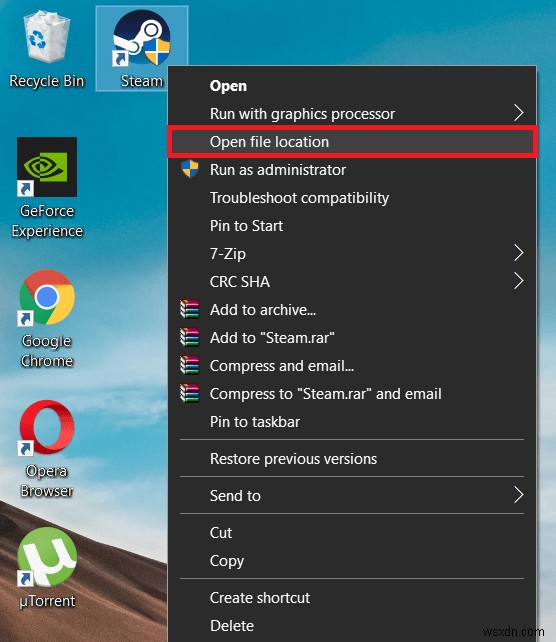Viewport: 556px width, 642px height.
Task: Expand the CRC SHA submenu arrow
Action: click(519, 281)
